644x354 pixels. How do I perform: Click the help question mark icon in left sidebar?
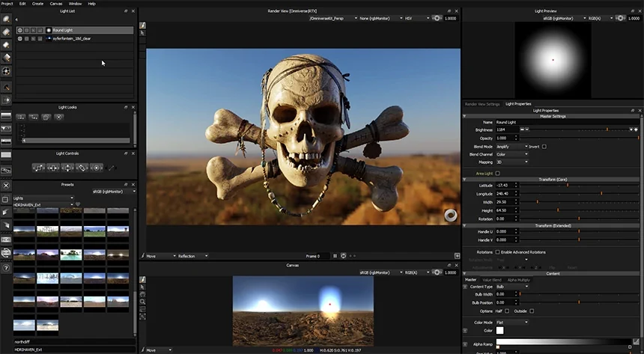coord(6,268)
